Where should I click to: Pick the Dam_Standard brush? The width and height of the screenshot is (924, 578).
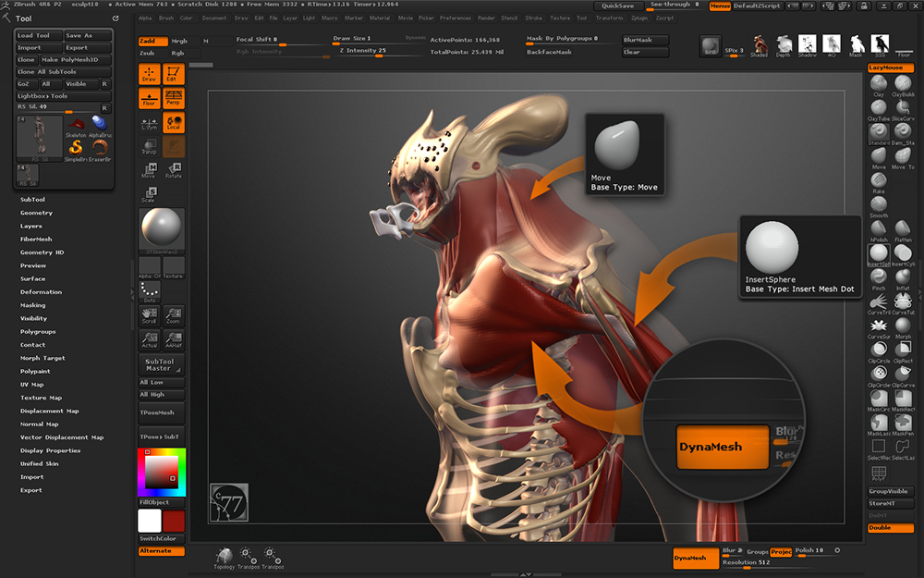point(903,134)
